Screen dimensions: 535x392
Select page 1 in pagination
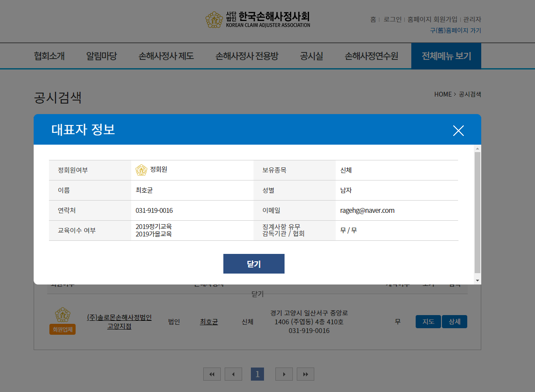click(x=257, y=374)
